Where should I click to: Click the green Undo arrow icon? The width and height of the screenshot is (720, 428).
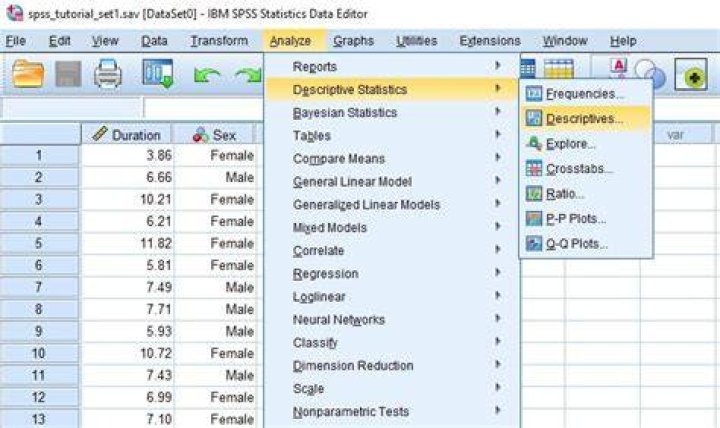[x=207, y=74]
